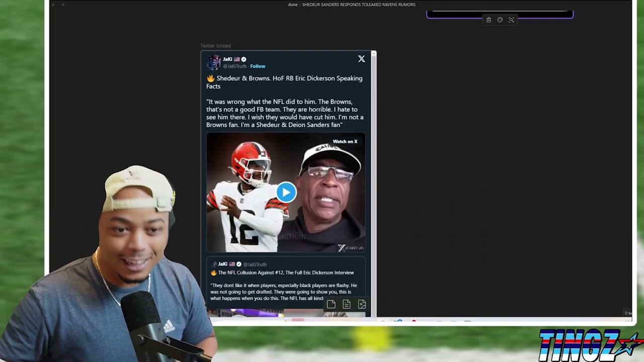Click the zoom/focus icon under the purple block
Image resolution: width=644 pixels, height=362 pixels.
[x=511, y=20]
